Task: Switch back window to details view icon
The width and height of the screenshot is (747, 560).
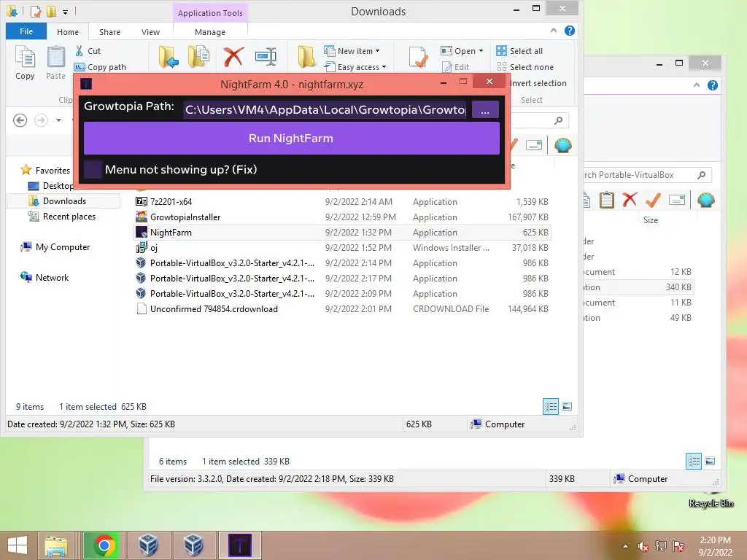Action: pos(694,461)
